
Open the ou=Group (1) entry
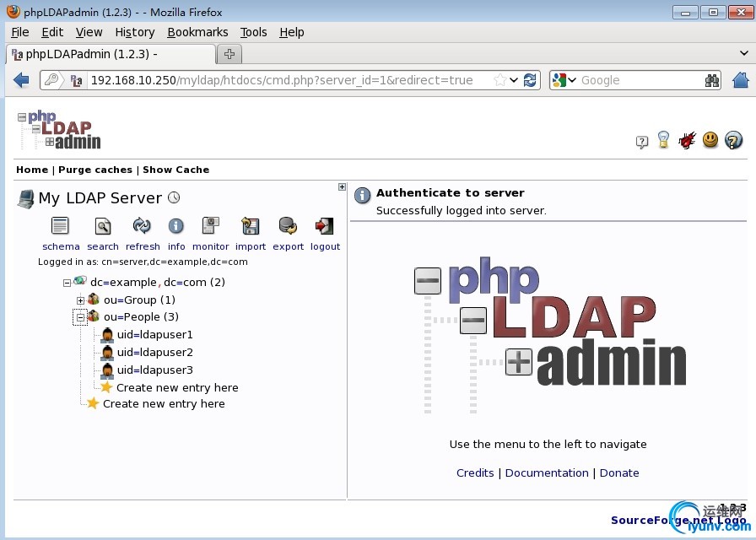point(139,300)
